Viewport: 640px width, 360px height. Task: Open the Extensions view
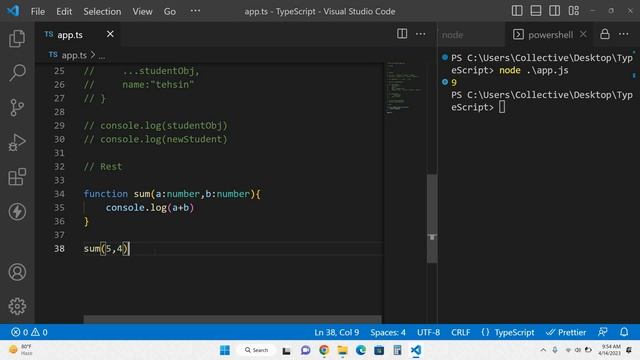17,177
